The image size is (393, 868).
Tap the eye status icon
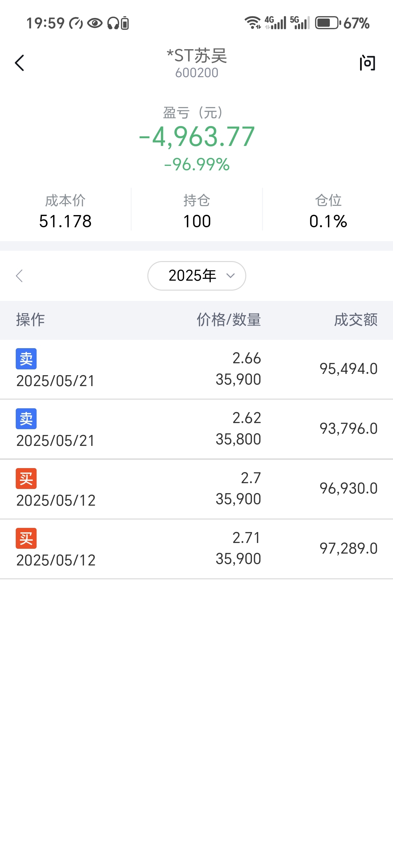pyautogui.click(x=95, y=23)
